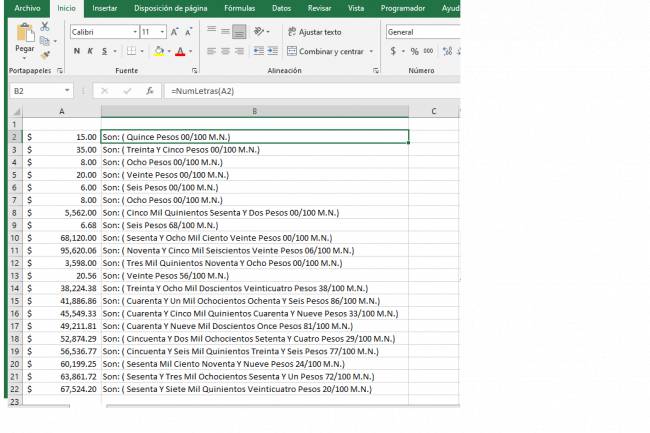The image size is (650, 433).
Task: Switch to the Insertar tab
Action: point(104,8)
